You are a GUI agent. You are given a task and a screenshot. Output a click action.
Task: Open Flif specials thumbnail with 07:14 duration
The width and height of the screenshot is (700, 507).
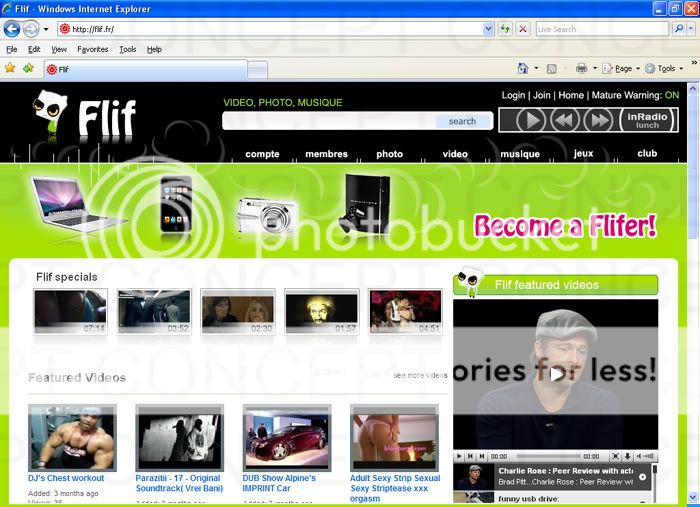click(x=71, y=312)
